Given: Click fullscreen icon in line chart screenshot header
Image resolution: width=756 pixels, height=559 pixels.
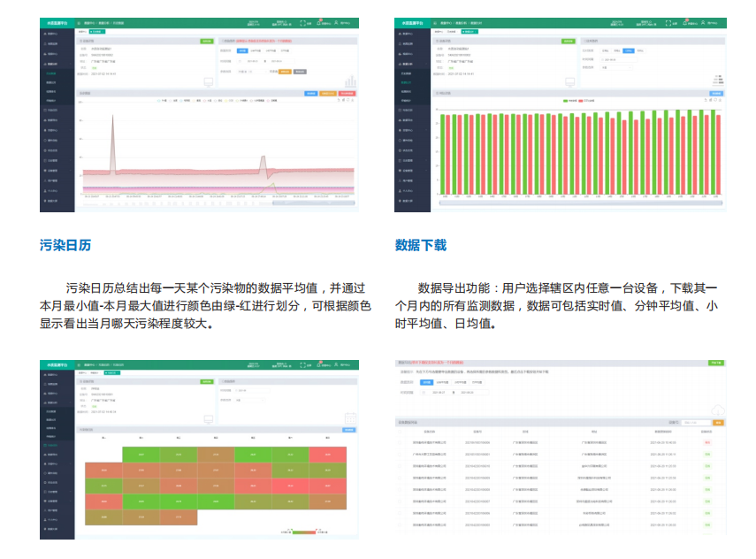Looking at the screenshot, I should [303, 23].
